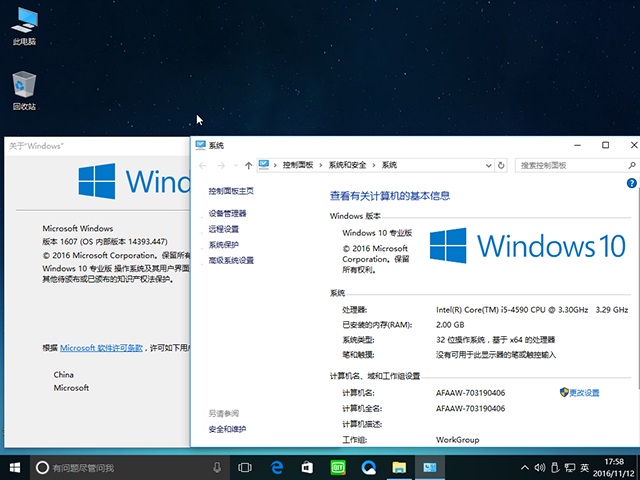
Task: Select 系统和安全 in the address breadcrumb
Action: pos(348,165)
